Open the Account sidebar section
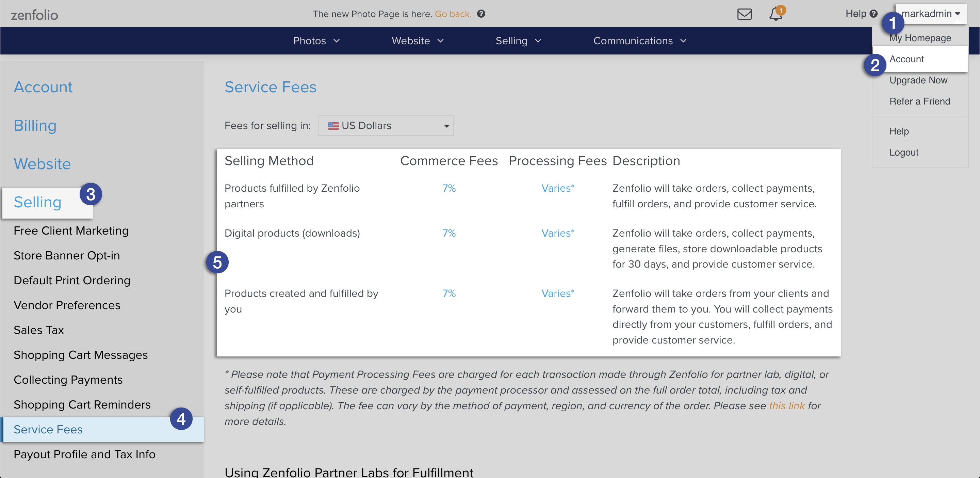980x478 pixels. point(43,87)
